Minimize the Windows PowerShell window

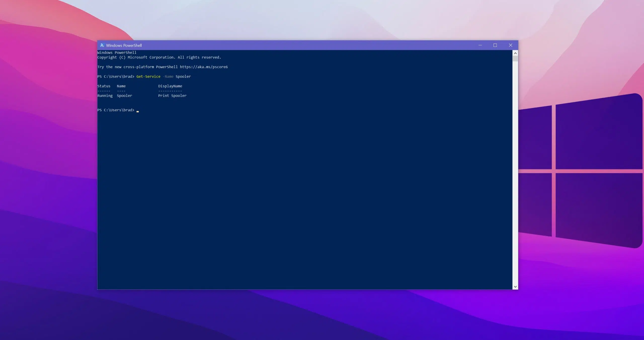[x=480, y=45]
